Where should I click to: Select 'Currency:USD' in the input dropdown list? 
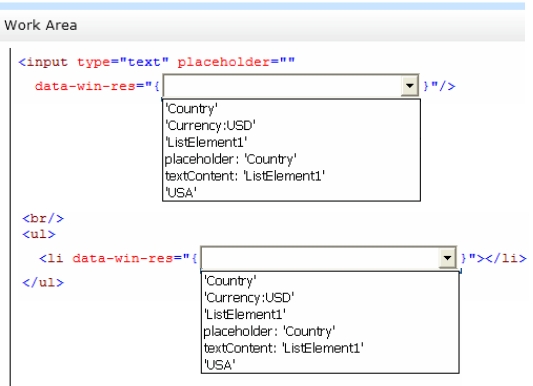[291, 125]
